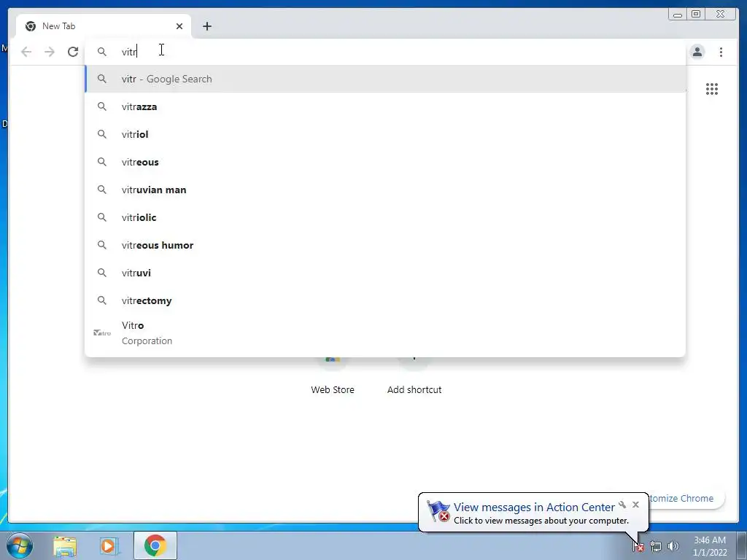Viewport: 747px width, 560px height.
Task: Open the Chrome profile avatar menu
Action: coord(697,52)
